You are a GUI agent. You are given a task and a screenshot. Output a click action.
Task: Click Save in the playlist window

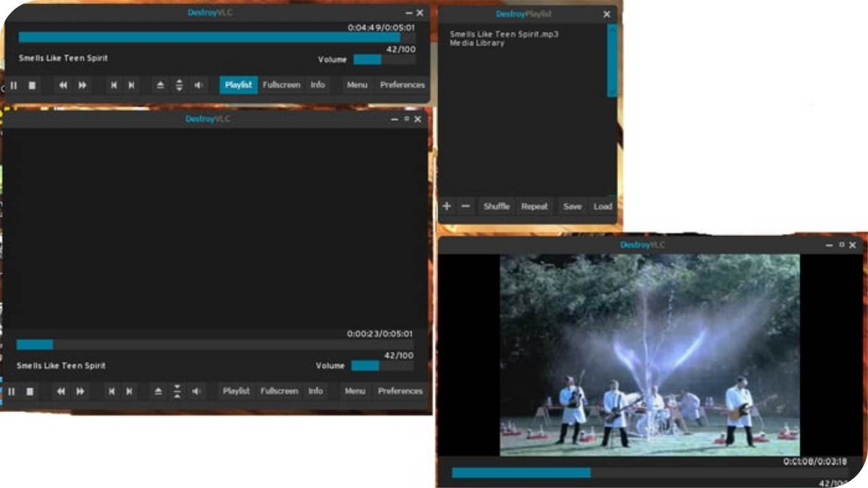(x=572, y=207)
